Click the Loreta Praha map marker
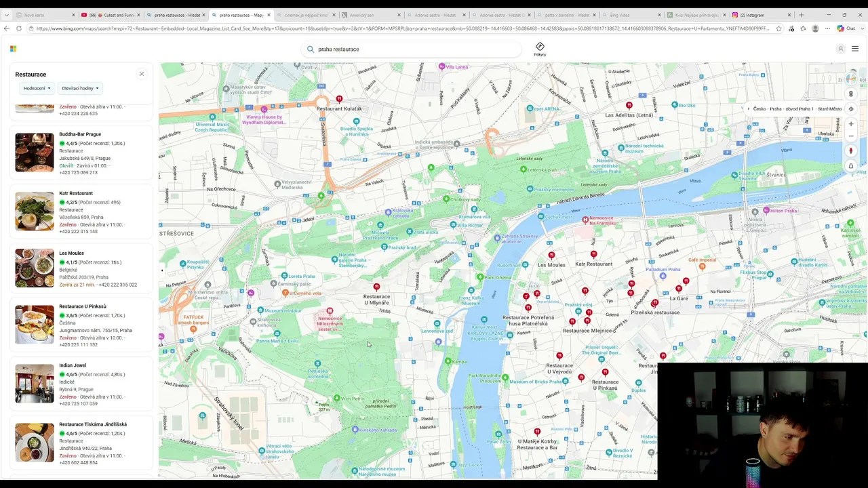The image size is (868, 488). [284, 276]
